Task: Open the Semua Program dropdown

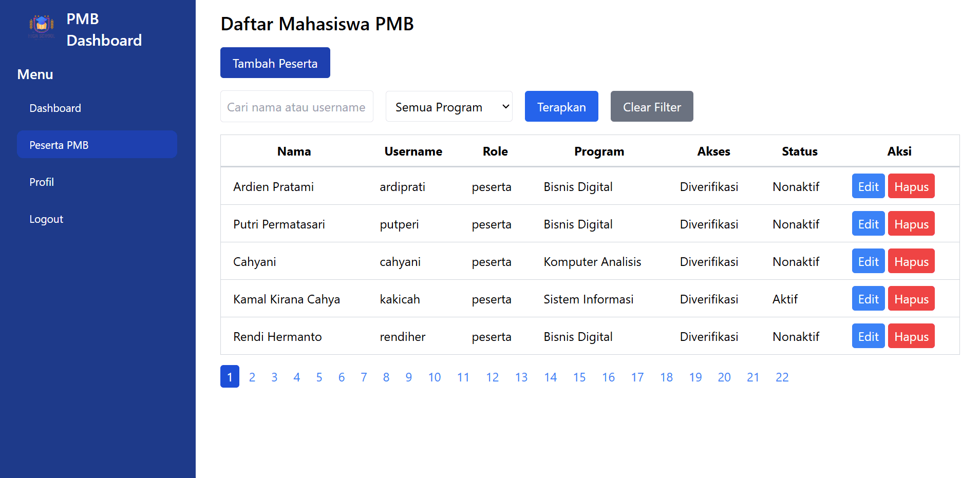Action: [x=448, y=107]
